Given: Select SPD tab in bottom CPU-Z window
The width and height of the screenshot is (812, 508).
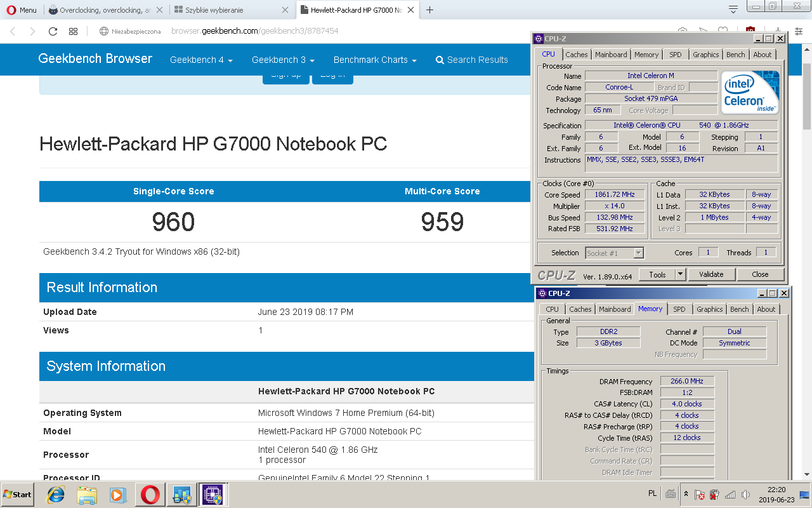Looking at the screenshot, I should tap(679, 309).
